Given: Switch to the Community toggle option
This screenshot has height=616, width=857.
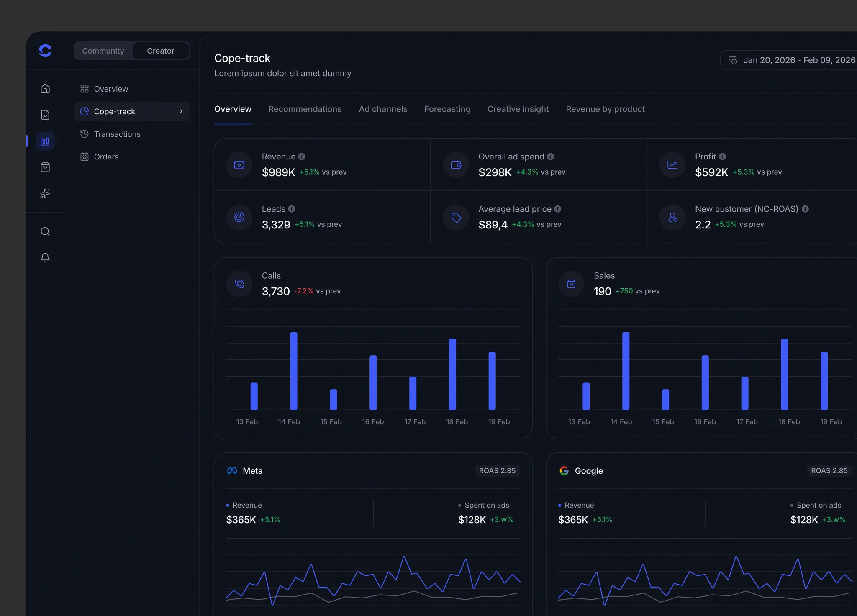Looking at the screenshot, I should click(x=103, y=51).
